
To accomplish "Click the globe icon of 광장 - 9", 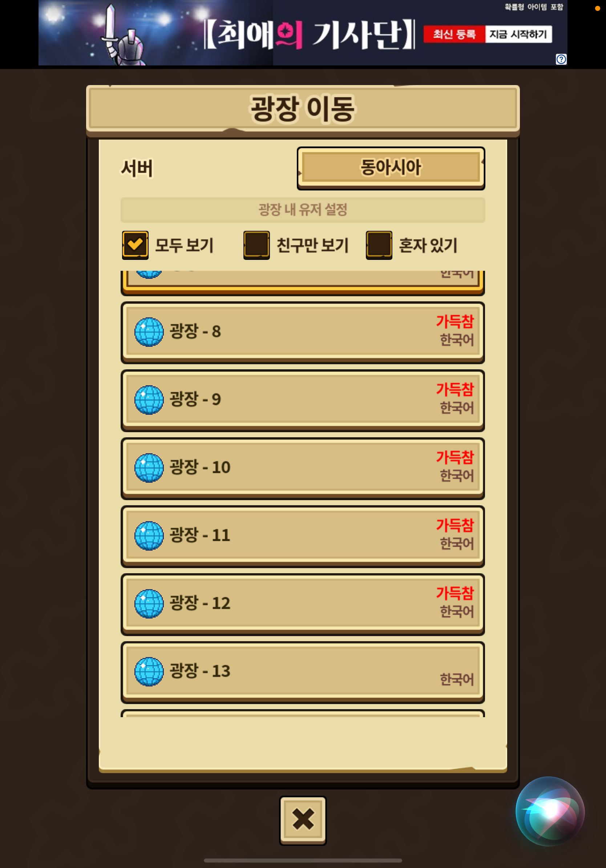I will tap(149, 399).
